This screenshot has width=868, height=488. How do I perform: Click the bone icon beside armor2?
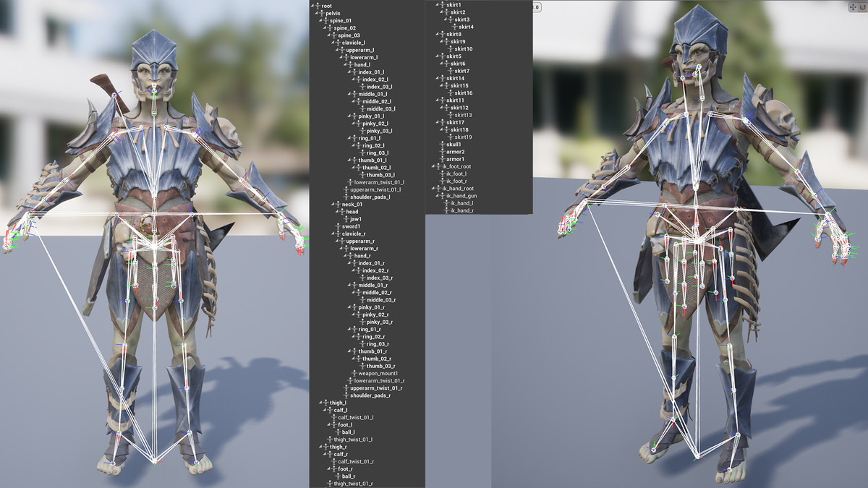pyautogui.click(x=443, y=152)
